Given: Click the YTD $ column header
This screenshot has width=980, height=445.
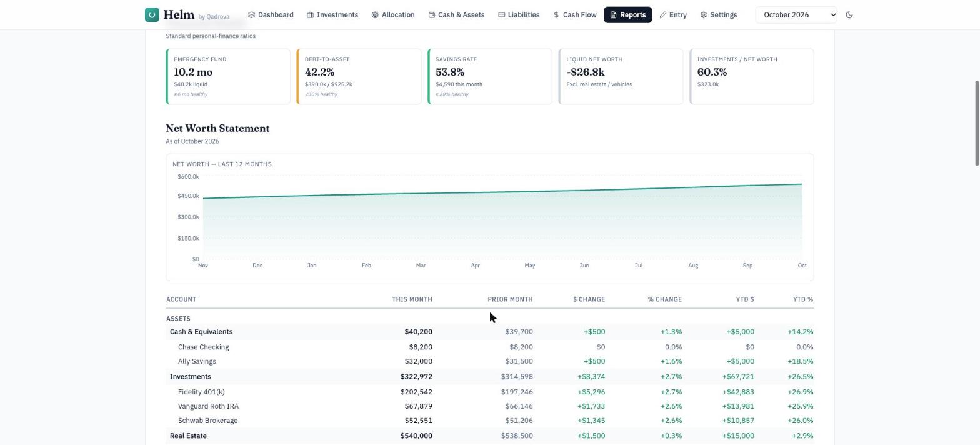Looking at the screenshot, I should click(x=744, y=299).
